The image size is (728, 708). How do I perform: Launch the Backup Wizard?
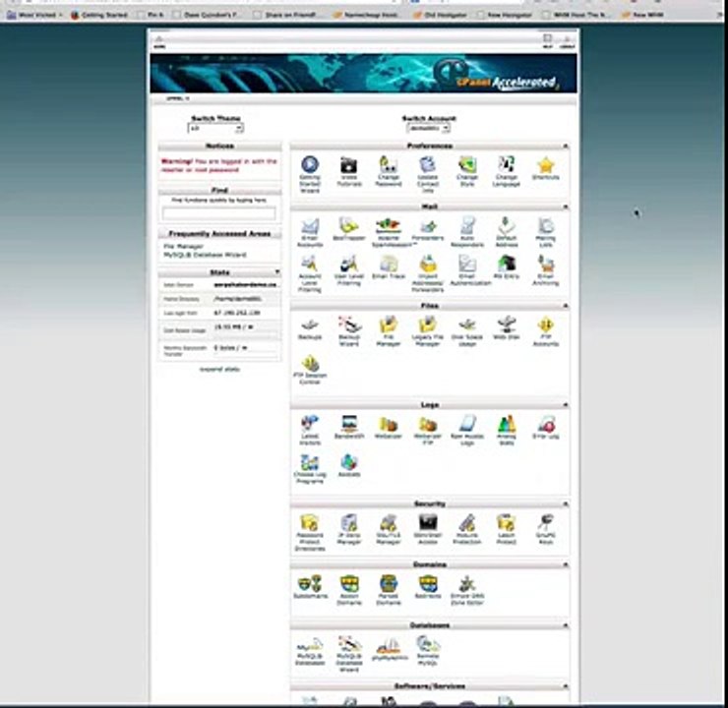pos(348,324)
